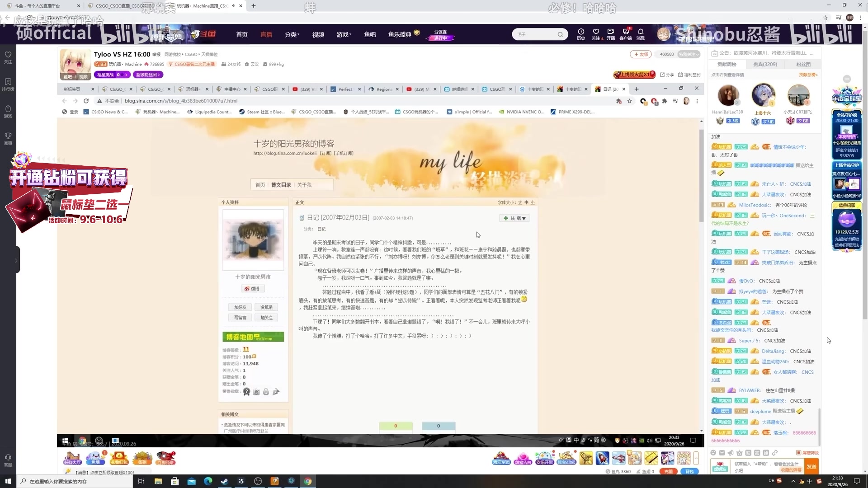Toggle the bookmark star in the address bar
868x488 pixels.
[630, 101]
